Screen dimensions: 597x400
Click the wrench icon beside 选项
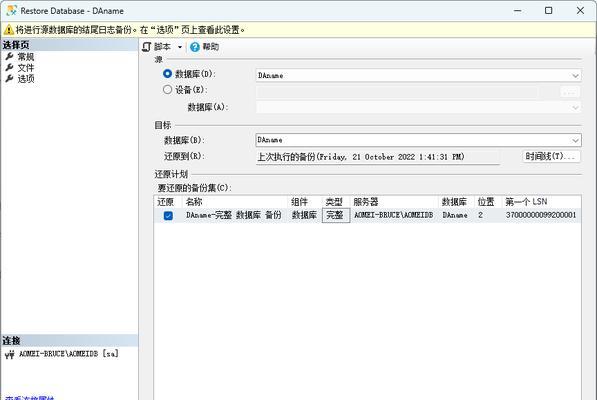click(10, 79)
